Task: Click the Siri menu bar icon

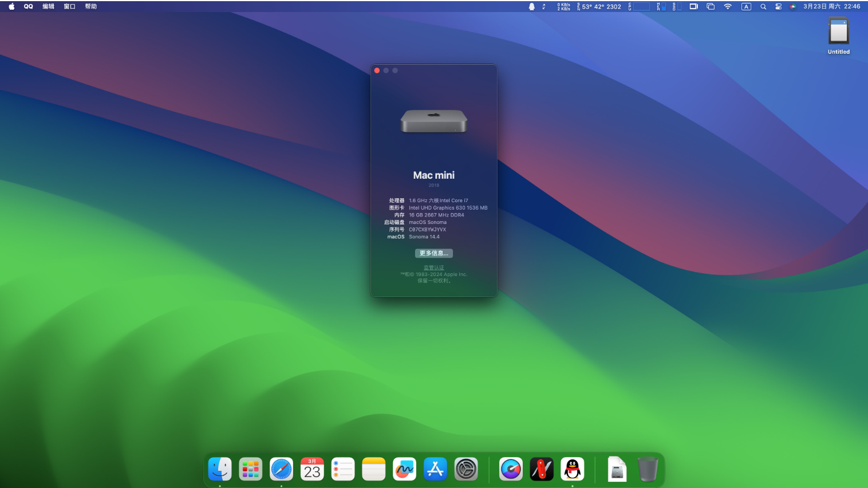Action: tap(793, 6)
